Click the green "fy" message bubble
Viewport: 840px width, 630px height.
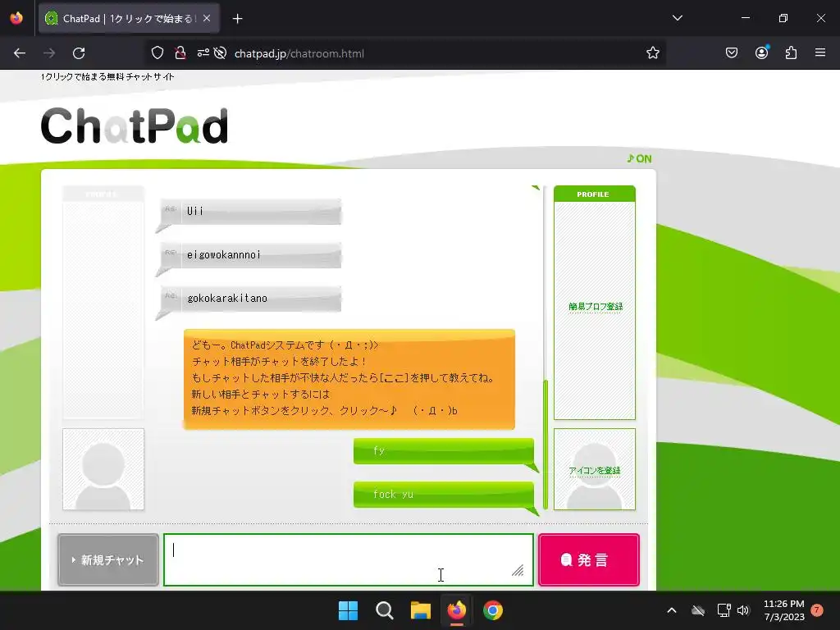(444, 451)
